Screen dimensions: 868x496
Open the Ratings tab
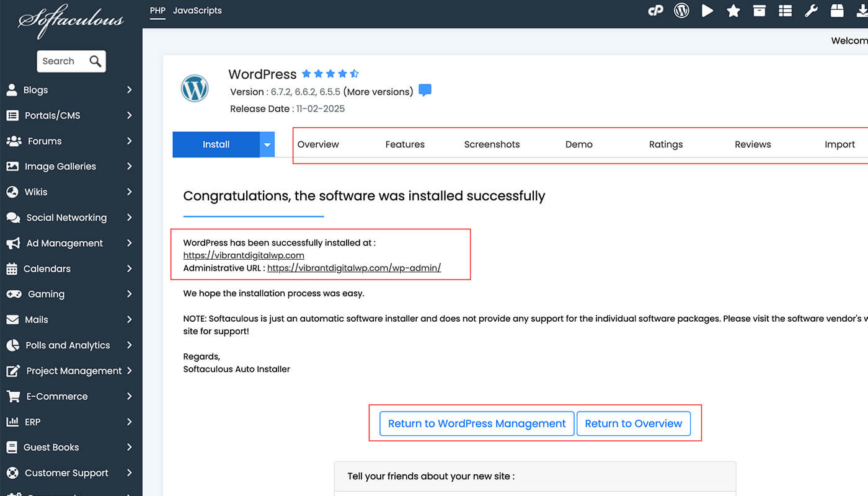[666, 144]
